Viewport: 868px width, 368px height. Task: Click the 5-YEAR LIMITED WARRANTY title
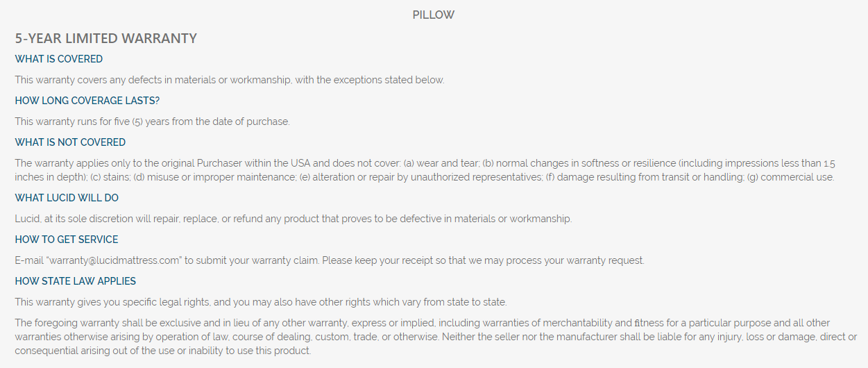point(106,38)
